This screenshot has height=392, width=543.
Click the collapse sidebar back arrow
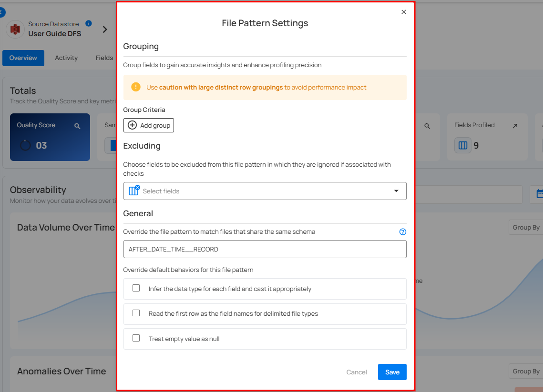click(2, 12)
